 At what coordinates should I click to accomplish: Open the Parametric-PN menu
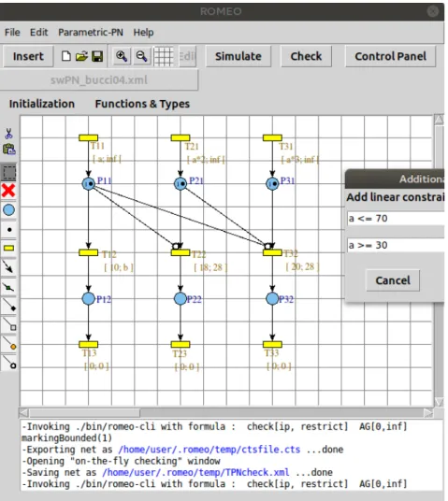tap(91, 33)
